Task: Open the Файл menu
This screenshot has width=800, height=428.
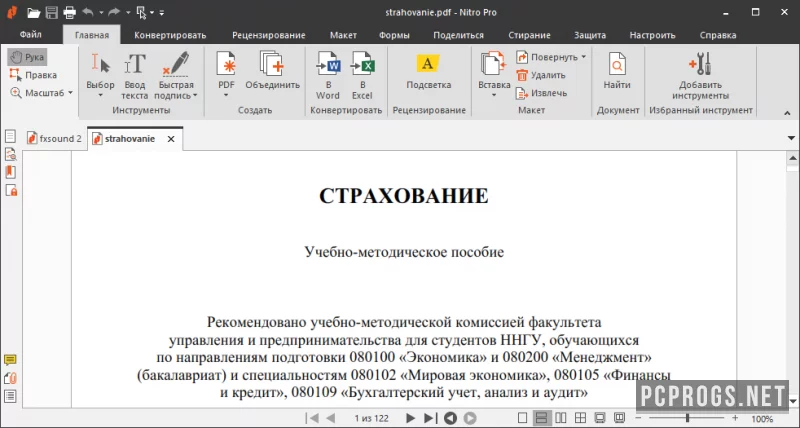Action: tap(31, 35)
